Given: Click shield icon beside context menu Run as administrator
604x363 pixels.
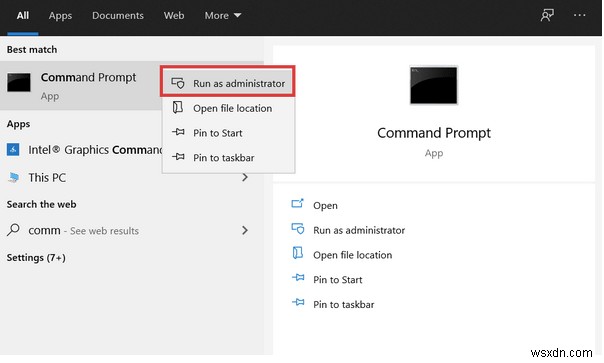Looking at the screenshot, I should click(178, 83).
